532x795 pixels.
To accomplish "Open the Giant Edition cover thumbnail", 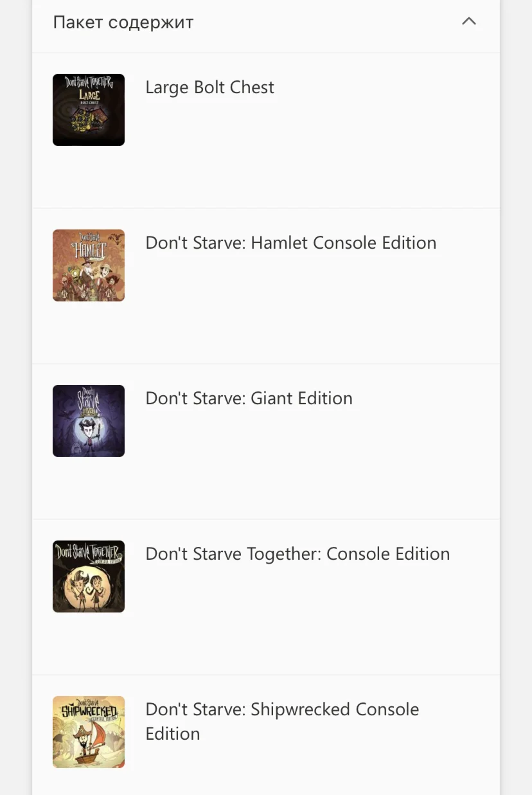I will coord(89,421).
